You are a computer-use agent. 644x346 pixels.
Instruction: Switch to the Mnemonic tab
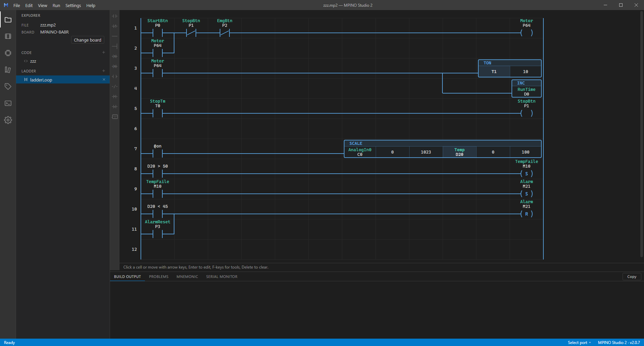click(187, 277)
